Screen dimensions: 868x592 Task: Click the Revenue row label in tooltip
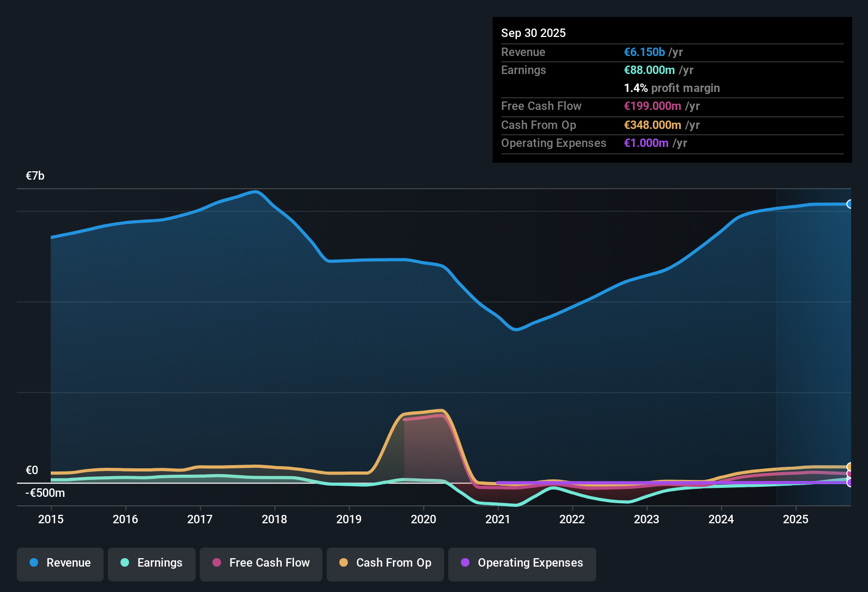click(x=523, y=52)
